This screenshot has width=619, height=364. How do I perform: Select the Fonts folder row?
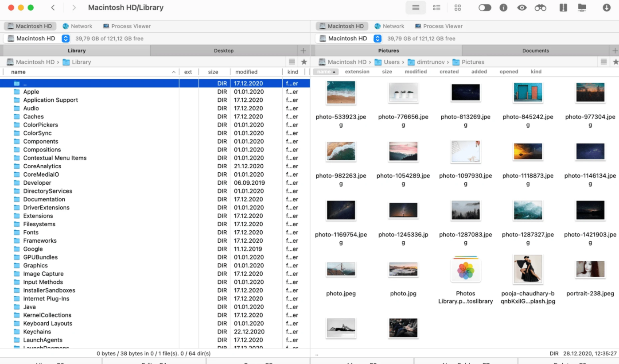click(155, 232)
